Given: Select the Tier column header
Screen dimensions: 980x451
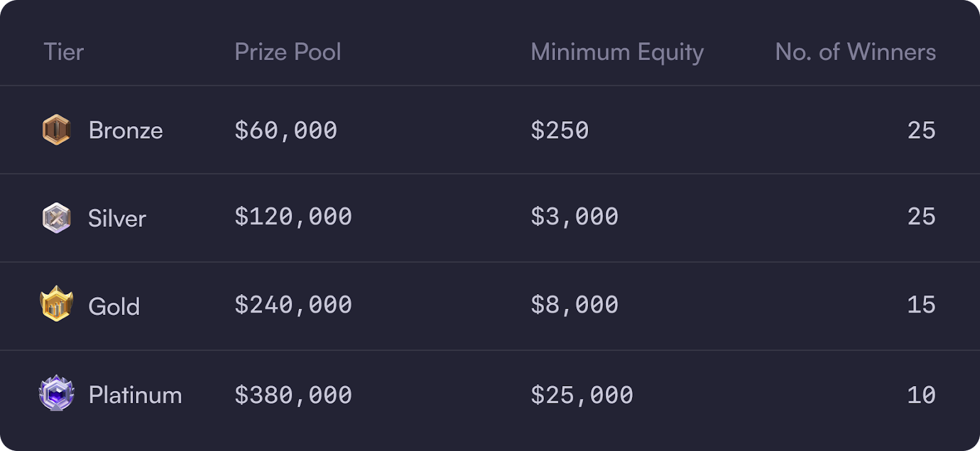Looking at the screenshot, I should [x=64, y=52].
